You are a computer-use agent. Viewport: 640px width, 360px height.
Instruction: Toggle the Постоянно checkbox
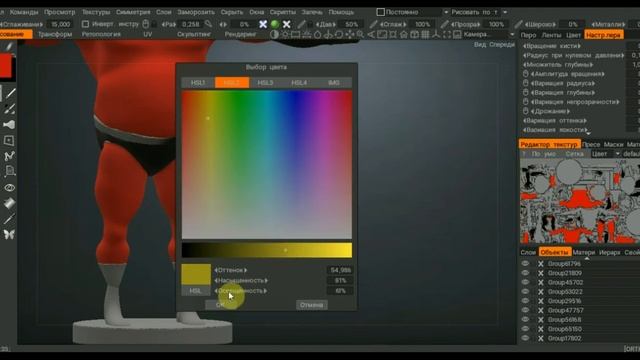tap(380, 12)
